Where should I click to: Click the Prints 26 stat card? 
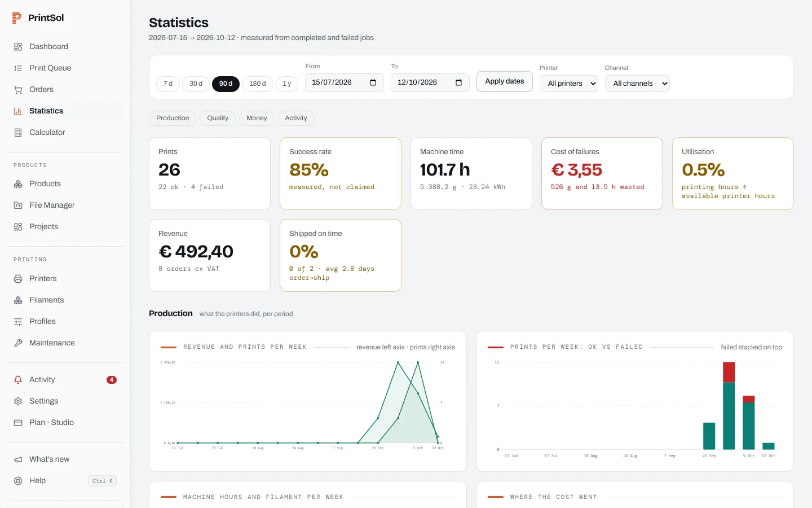210,174
